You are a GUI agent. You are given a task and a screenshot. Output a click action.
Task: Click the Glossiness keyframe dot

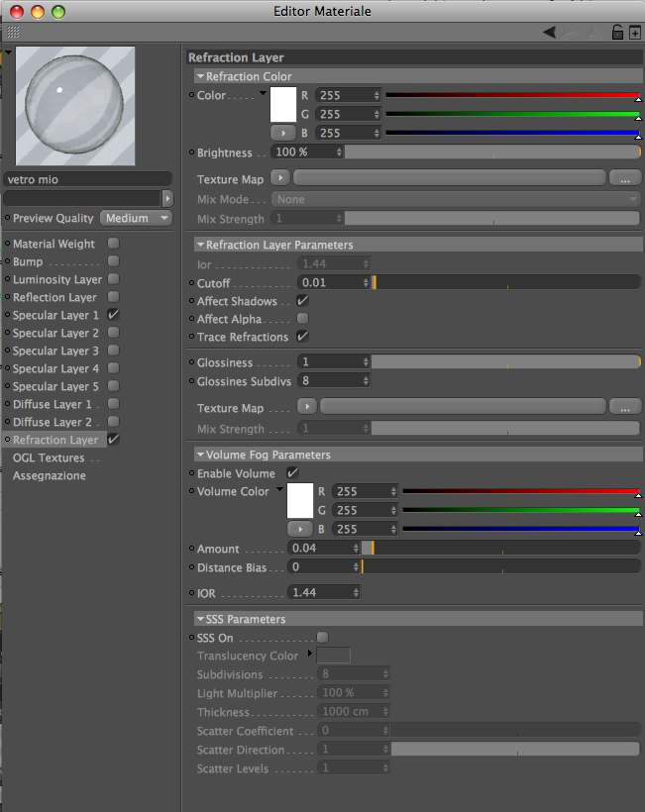[x=191, y=362]
